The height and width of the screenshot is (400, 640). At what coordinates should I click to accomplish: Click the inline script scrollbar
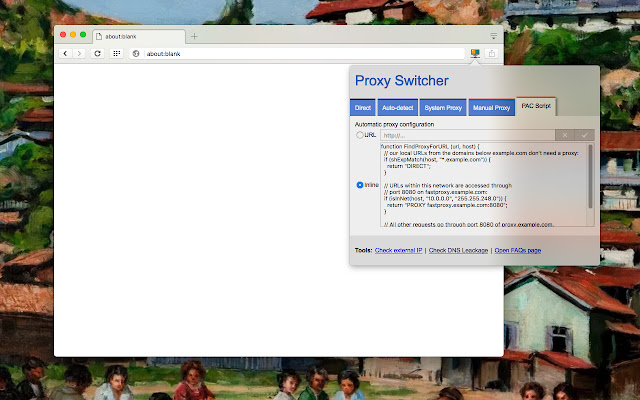(x=590, y=175)
